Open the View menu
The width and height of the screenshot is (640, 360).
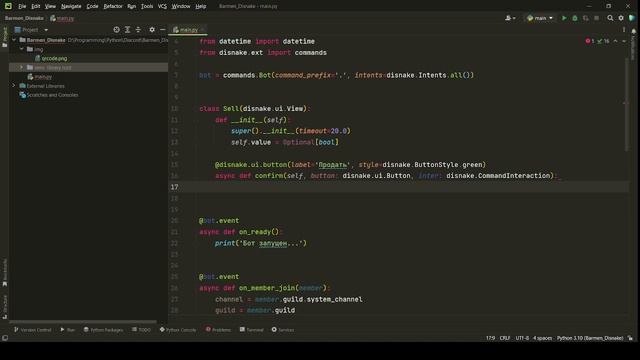click(x=50, y=7)
